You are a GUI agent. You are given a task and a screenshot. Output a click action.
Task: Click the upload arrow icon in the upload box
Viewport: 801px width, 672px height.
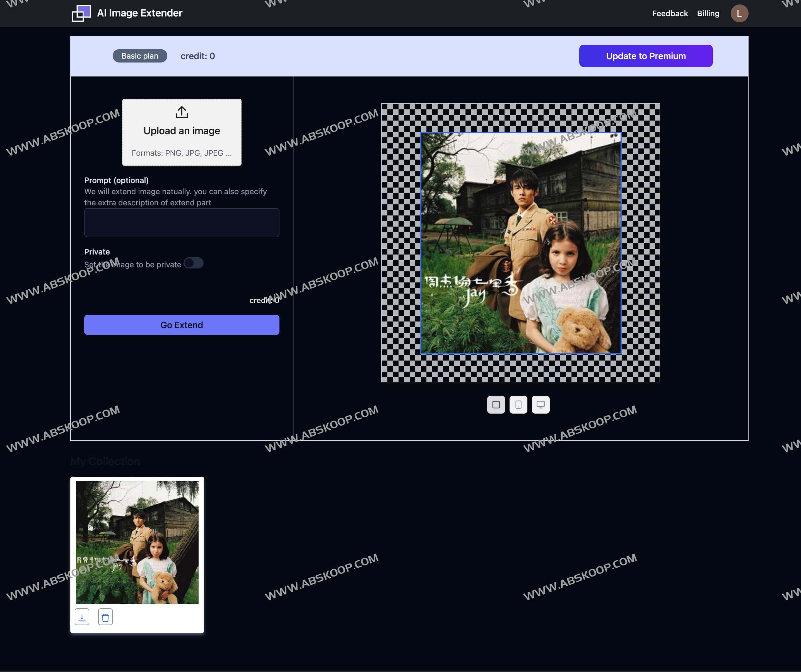[182, 112]
